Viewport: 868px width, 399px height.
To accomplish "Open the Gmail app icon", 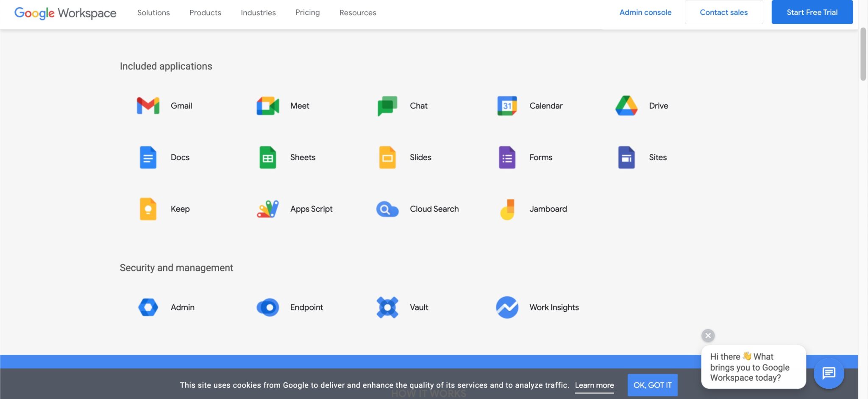I will pyautogui.click(x=147, y=106).
